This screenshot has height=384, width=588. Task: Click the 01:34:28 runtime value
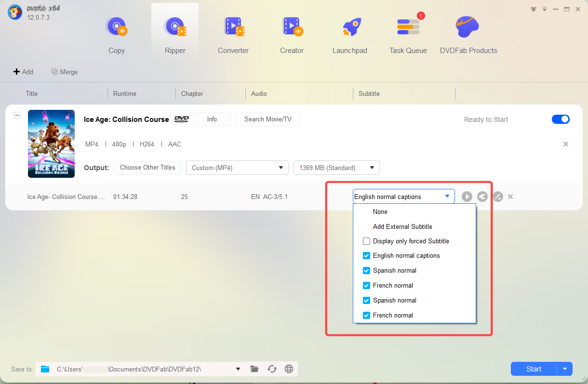tap(125, 197)
